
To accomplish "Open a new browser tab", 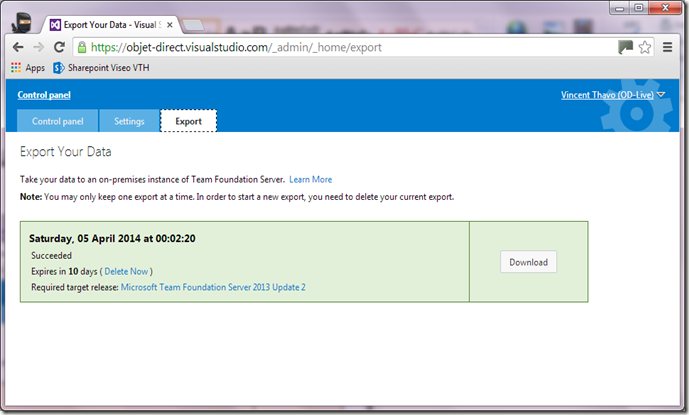I will (x=193, y=25).
